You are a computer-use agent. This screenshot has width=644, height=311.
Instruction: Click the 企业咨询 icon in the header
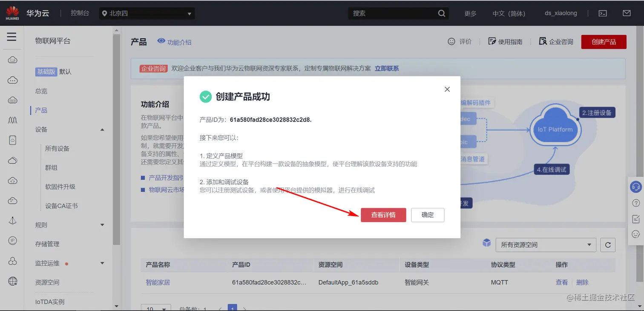543,41
